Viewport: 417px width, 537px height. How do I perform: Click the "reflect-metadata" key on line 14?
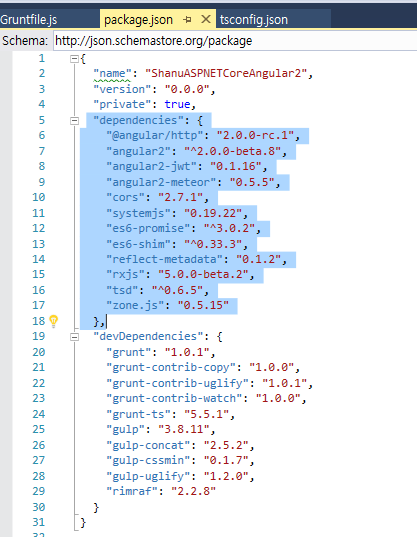pos(165,259)
